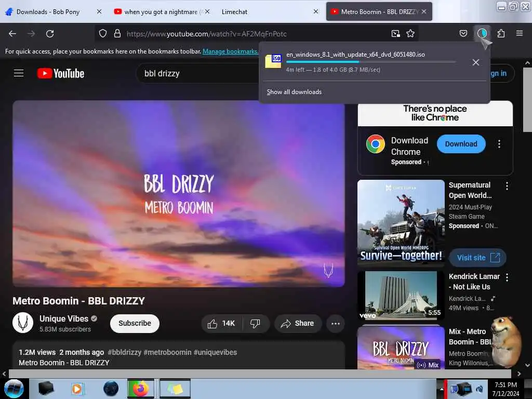The height and width of the screenshot is (399, 532).
Task: Open the extensions puzzle icon
Action: 501,33
